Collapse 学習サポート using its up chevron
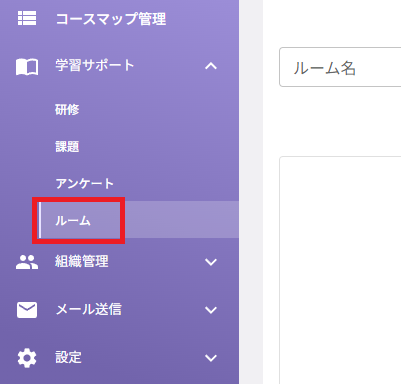The height and width of the screenshot is (384, 401). (x=211, y=66)
